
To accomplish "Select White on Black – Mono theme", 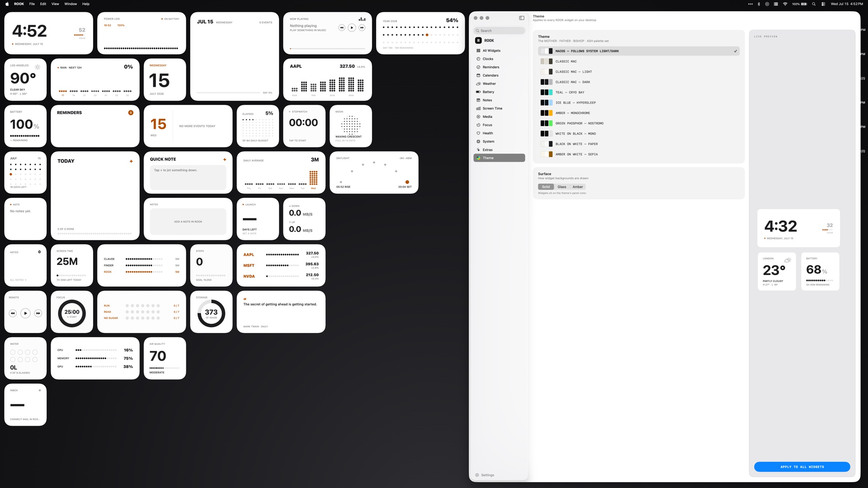I will (639, 134).
